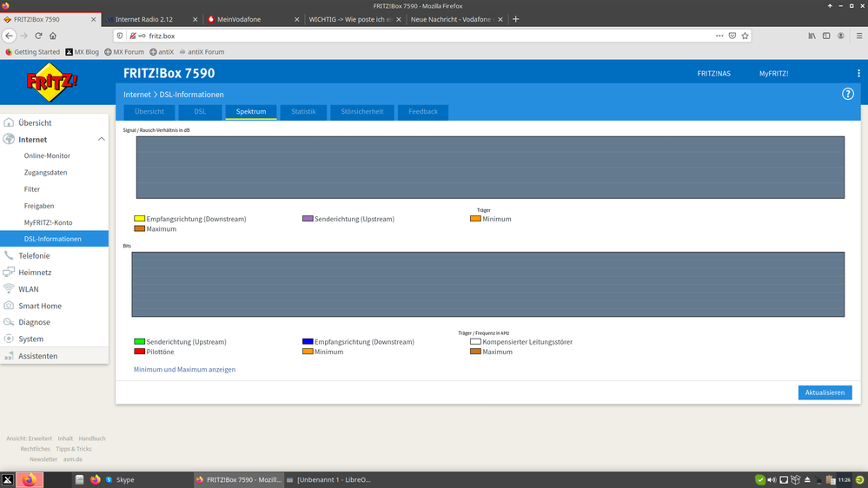
Task: Open the FRITZ!NAS link
Action: (713, 74)
